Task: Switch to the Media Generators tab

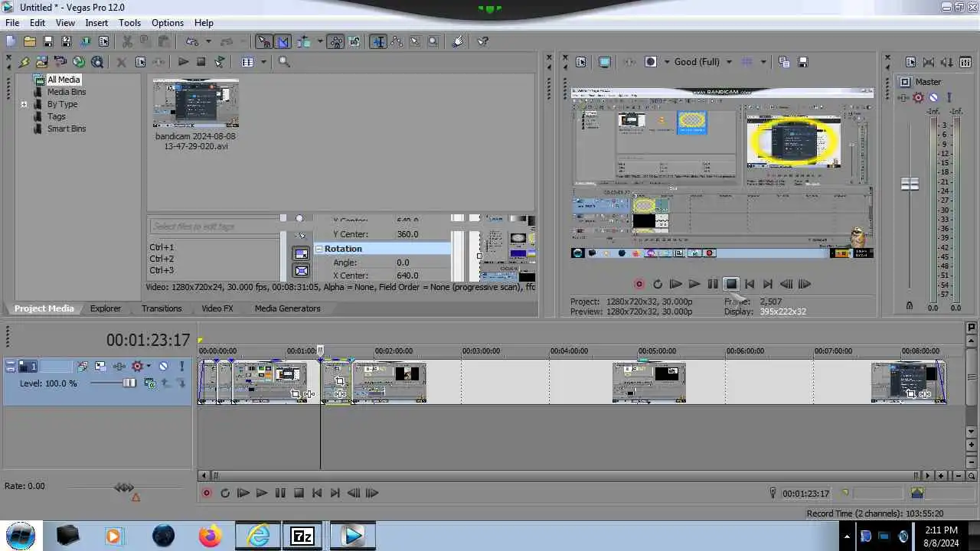Action: [287, 308]
